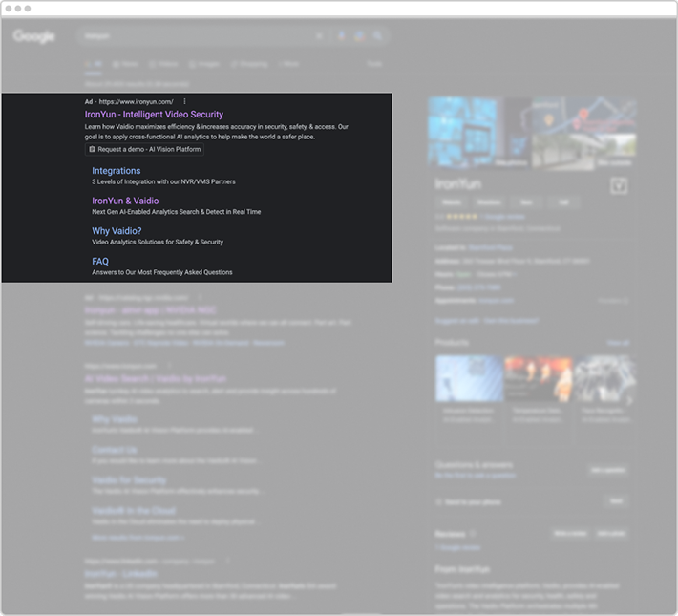Click the Google logo
This screenshot has width=678, height=616.
click(34, 36)
